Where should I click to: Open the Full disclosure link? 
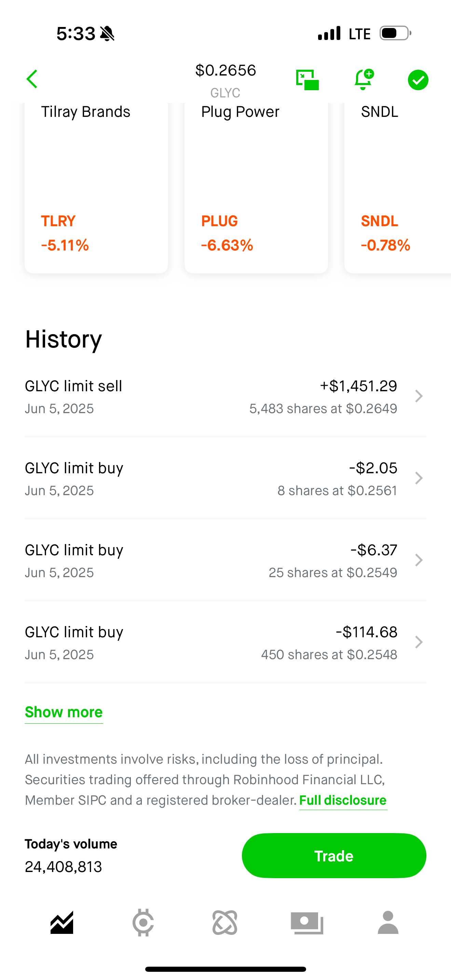343,800
